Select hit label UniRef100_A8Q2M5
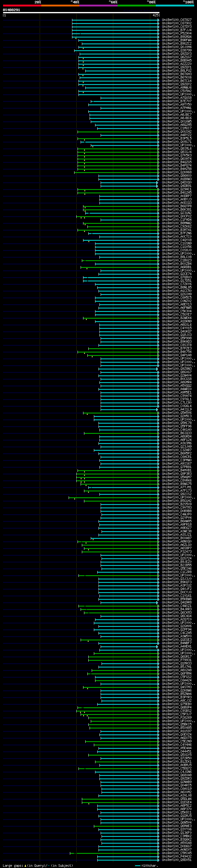197x868 pixels. click(x=176, y=125)
